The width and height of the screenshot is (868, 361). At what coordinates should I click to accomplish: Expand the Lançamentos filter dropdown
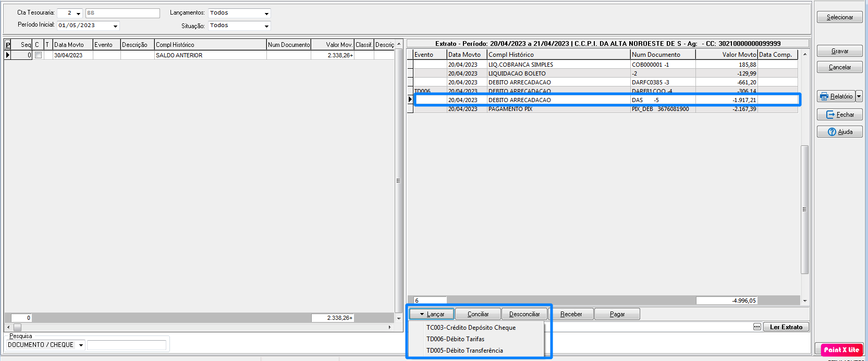[x=266, y=14]
